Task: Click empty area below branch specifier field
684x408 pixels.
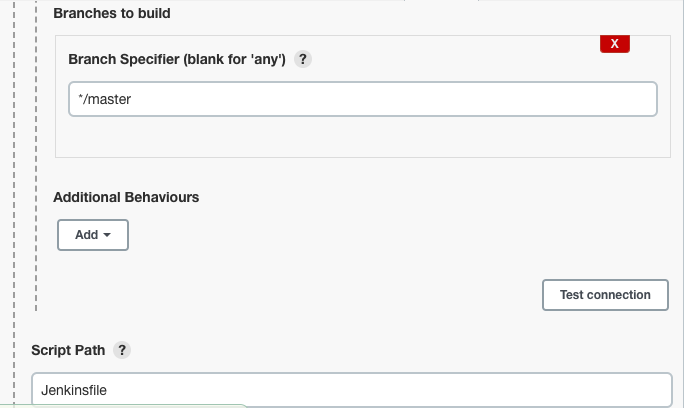Action: pyautogui.click(x=363, y=136)
